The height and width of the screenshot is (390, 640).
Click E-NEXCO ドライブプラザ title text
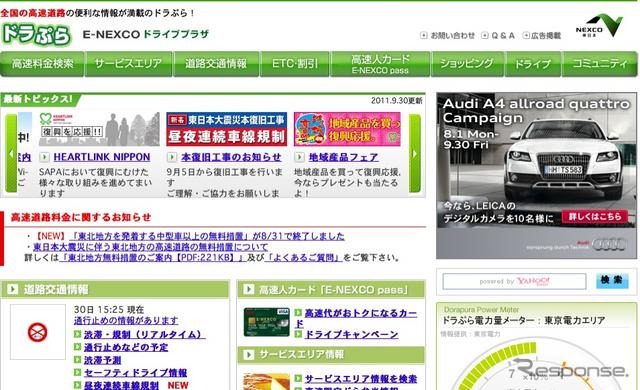(146, 34)
